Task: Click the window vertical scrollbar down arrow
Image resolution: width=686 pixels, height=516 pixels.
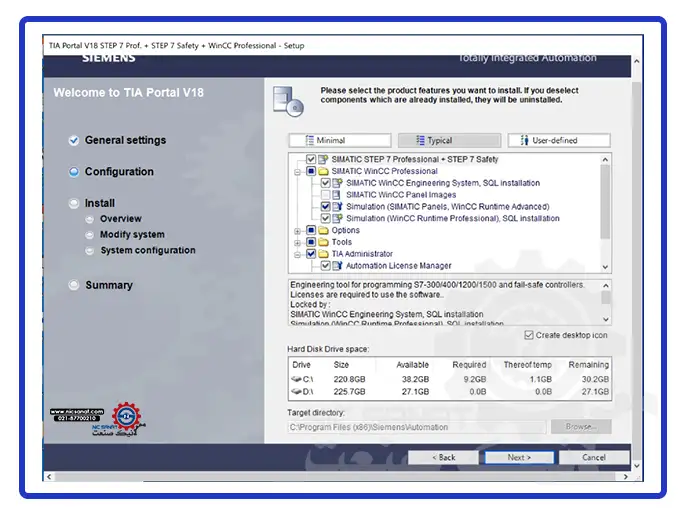Action: (637, 466)
